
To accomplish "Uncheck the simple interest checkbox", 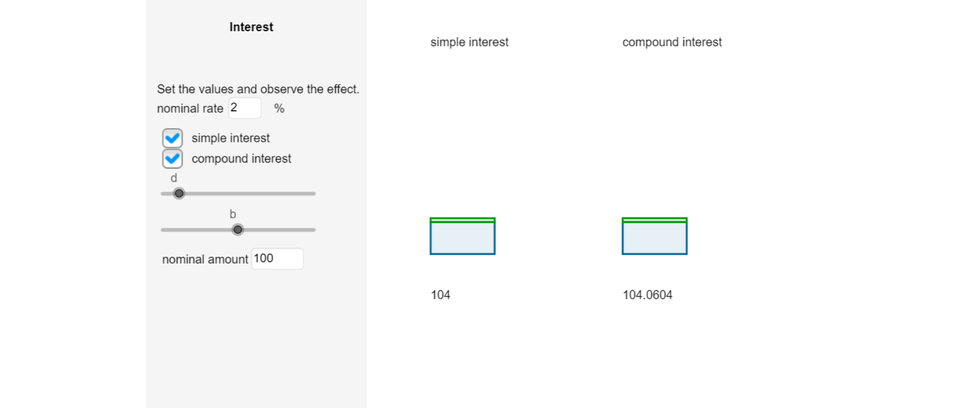I will click(173, 138).
